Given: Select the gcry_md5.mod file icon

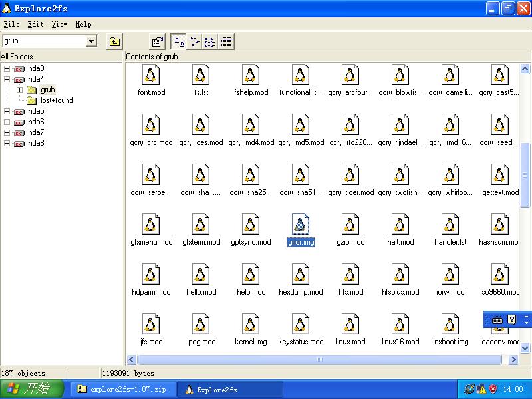Looking at the screenshot, I should (301, 124).
